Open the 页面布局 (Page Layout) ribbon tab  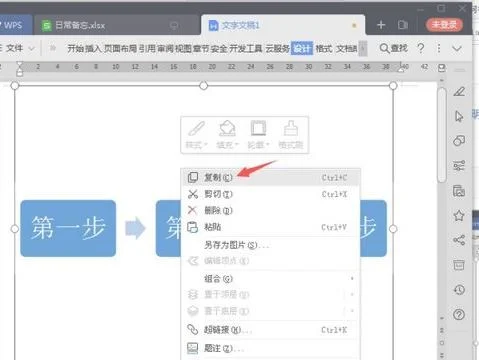click(x=120, y=49)
